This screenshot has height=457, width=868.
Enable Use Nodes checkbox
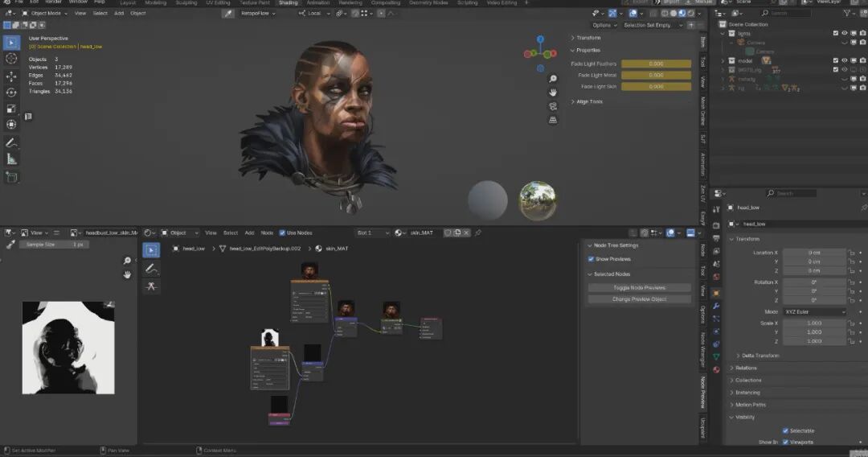282,233
